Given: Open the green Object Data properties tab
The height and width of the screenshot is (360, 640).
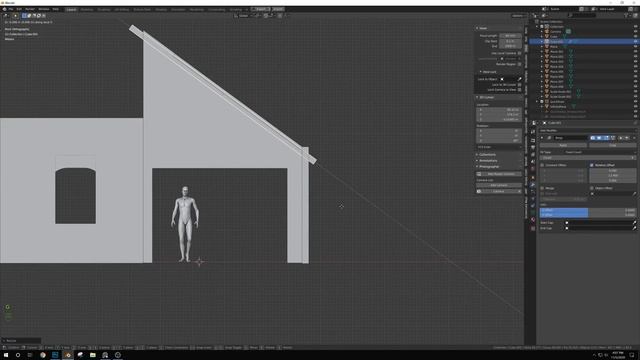Looking at the screenshot, I should [533, 212].
